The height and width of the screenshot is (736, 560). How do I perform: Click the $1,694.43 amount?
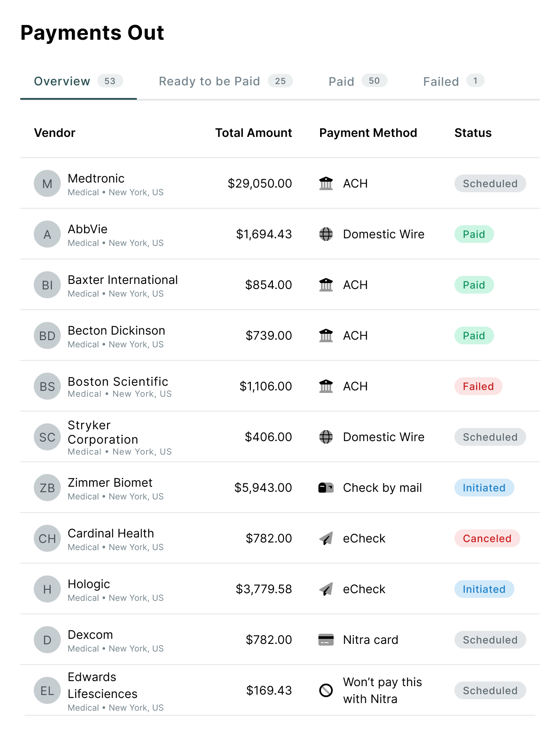[264, 234]
